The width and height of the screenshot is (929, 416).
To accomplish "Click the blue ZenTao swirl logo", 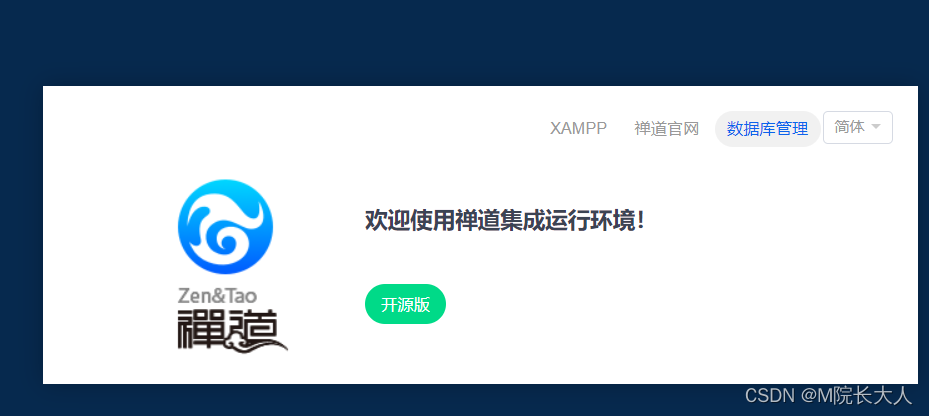I will tap(225, 227).
